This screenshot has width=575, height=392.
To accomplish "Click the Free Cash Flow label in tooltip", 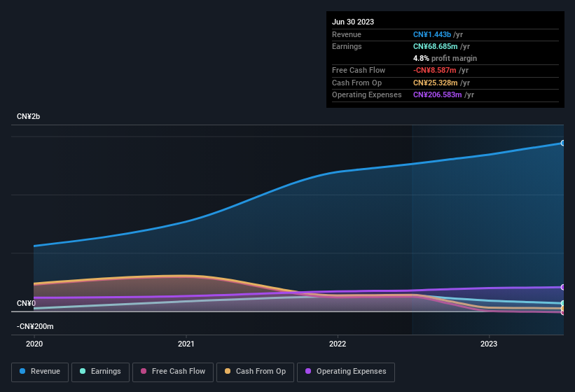I will tap(359, 70).
